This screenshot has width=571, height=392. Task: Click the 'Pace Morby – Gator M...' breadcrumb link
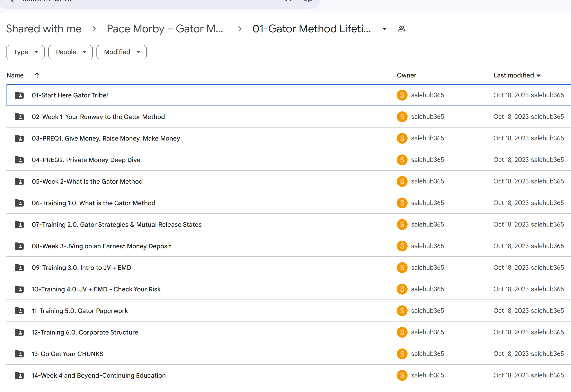coord(165,29)
